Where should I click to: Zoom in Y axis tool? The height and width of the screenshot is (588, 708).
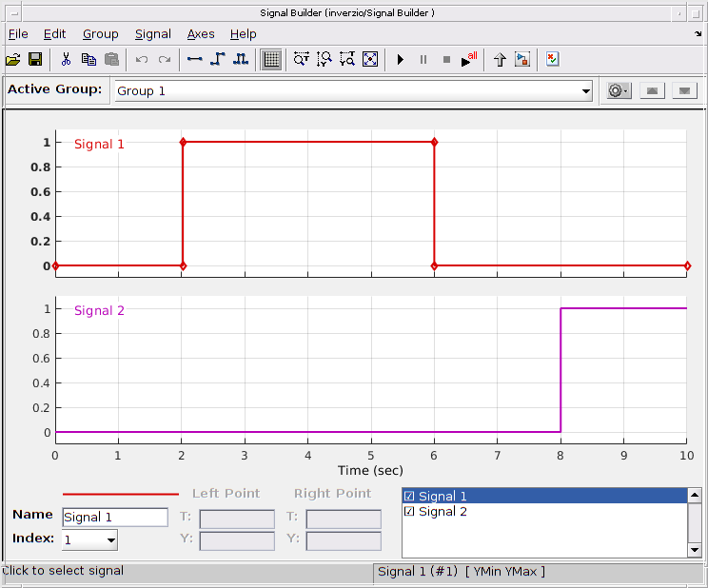click(x=324, y=60)
